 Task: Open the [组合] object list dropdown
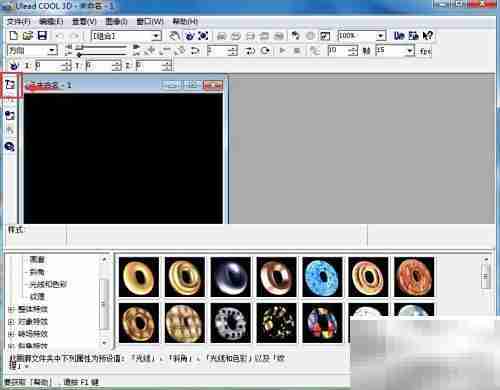point(156,36)
